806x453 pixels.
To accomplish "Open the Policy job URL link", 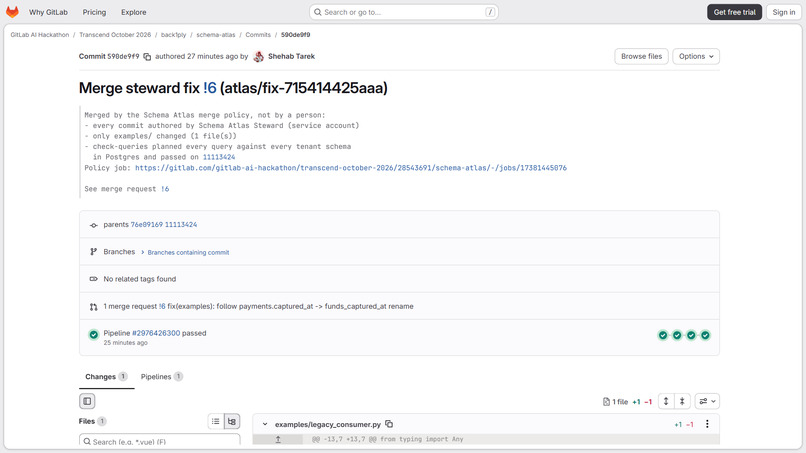I will click(351, 168).
